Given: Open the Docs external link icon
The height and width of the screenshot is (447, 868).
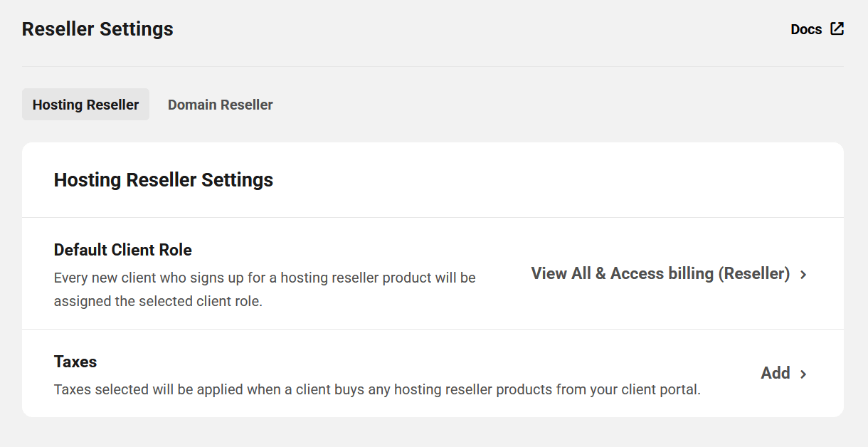Looking at the screenshot, I should [837, 29].
